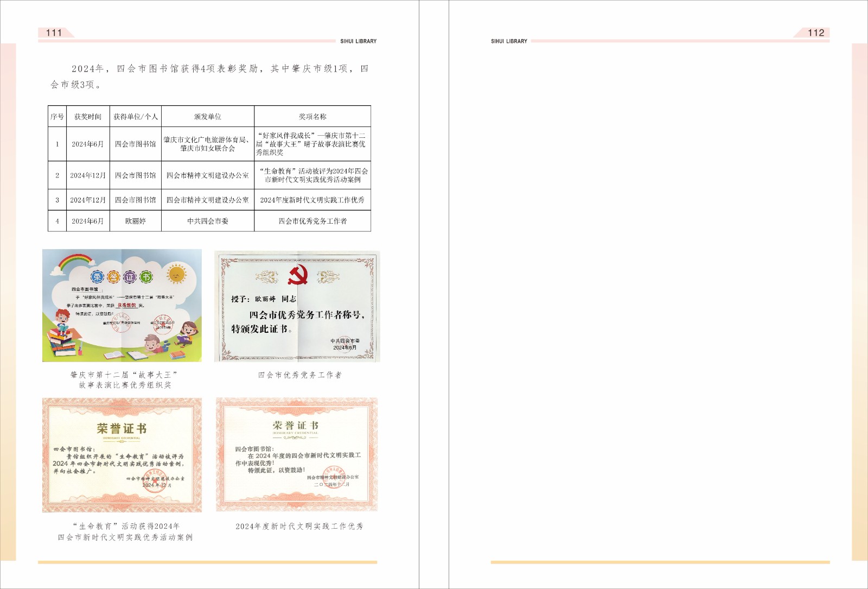Viewport: 868px width, 589px height.
Task: Select the 欧丽婷 cell in row 4
Action: 136,221
